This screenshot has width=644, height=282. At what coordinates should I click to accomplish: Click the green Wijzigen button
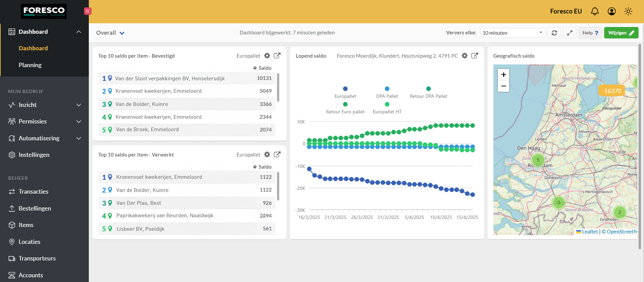click(x=621, y=33)
